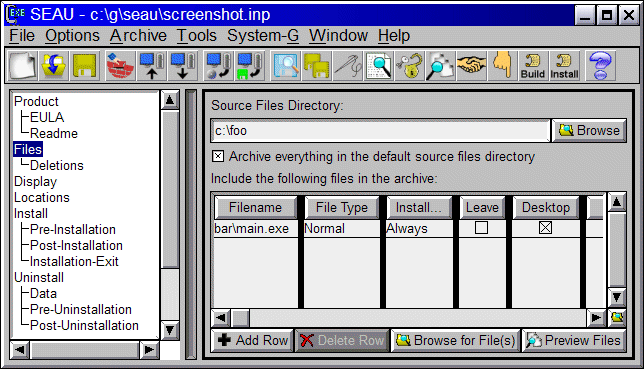This screenshot has height=369, width=644.
Task: Click the magnifier over floppy disk icon
Action: (285, 66)
